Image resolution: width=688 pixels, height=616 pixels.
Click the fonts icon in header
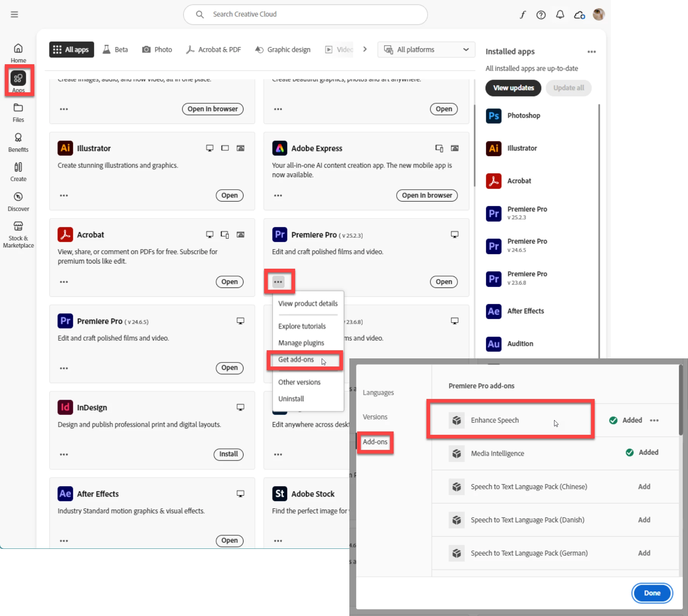(523, 15)
